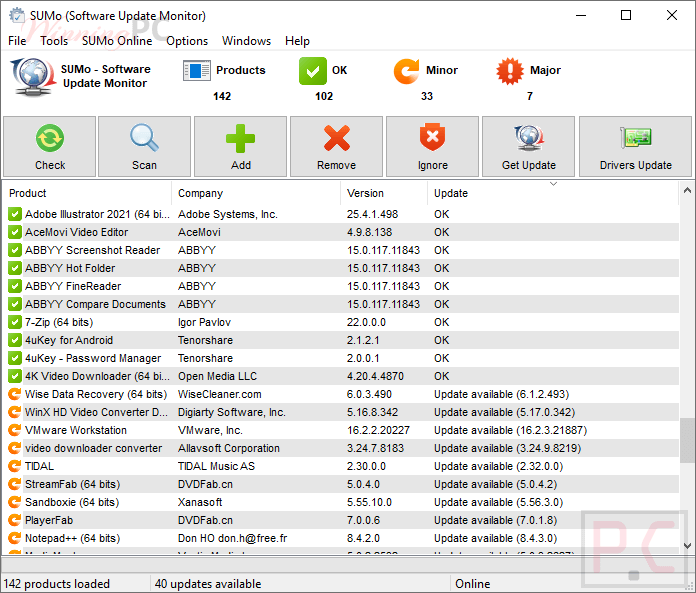Click the Major red alert icon
696x593 pixels.
pos(510,72)
